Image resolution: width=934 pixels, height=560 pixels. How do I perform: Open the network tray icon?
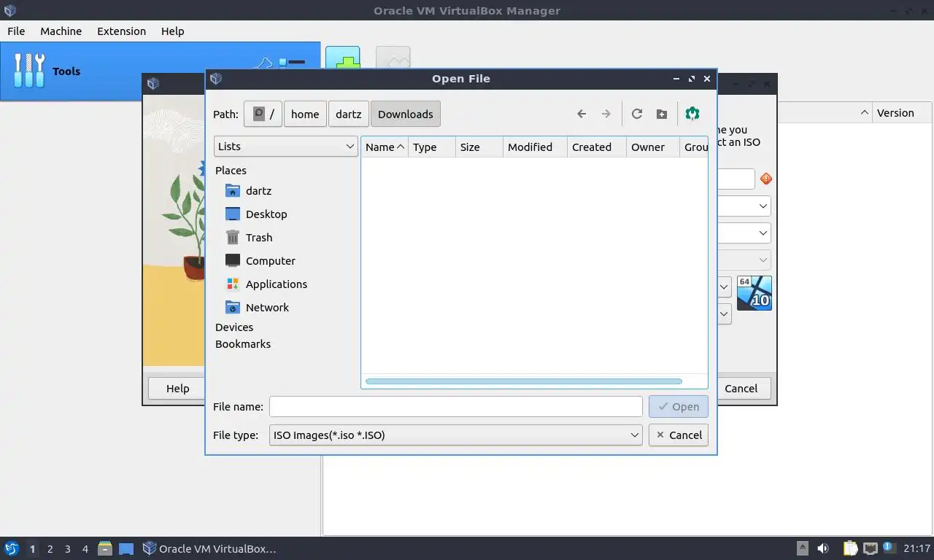[x=870, y=548]
